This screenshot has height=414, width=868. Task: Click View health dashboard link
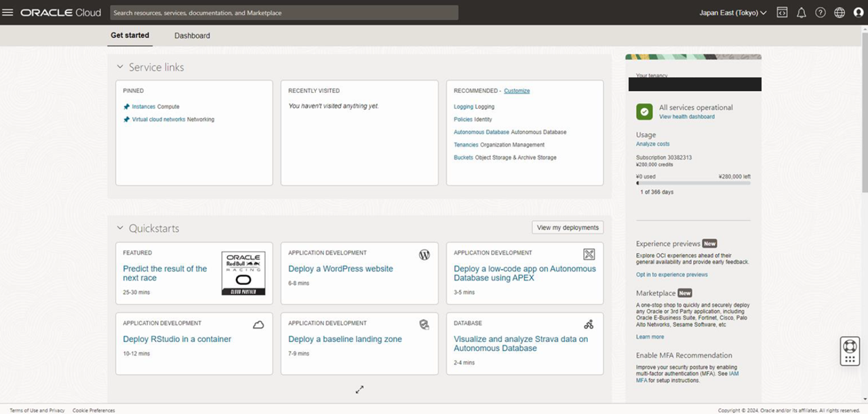687,117
